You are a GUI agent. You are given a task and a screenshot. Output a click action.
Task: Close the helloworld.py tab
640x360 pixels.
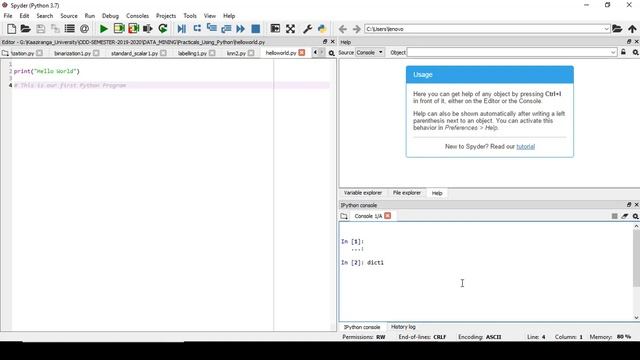pos(302,53)
